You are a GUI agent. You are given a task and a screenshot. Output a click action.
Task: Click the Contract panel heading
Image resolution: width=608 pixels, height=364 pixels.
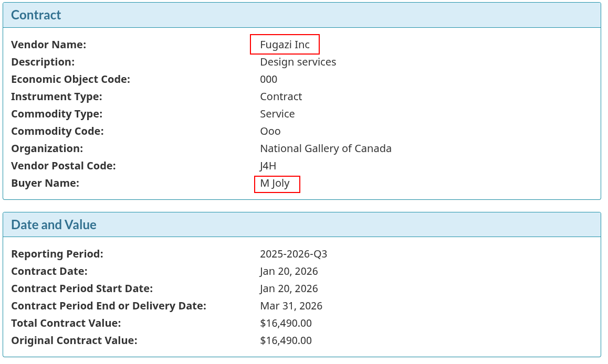point(36,15)
